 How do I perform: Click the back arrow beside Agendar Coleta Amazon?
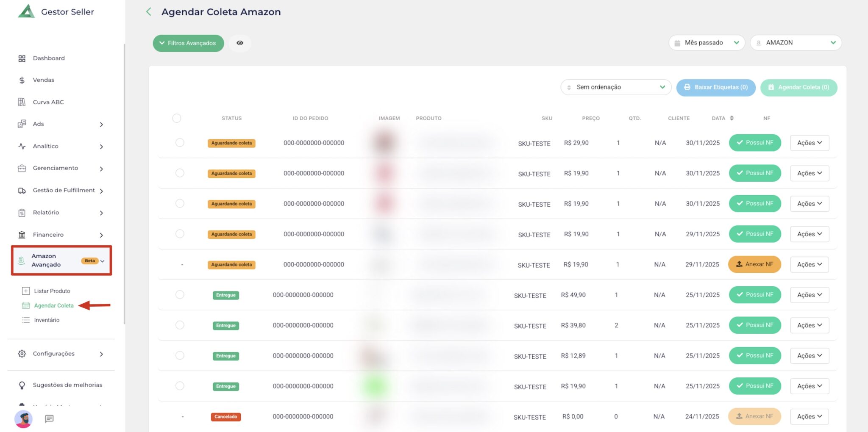click(x=148, y=12)
